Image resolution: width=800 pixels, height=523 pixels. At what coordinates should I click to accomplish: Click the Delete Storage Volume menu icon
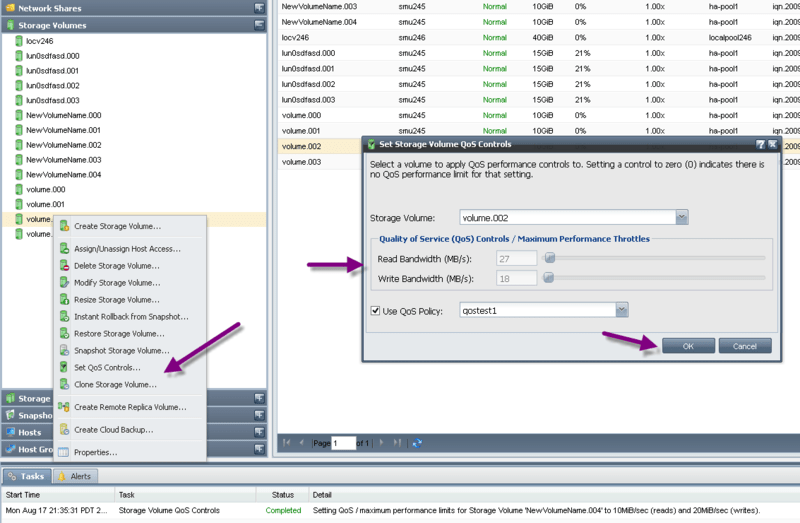(x=64, y=266)
